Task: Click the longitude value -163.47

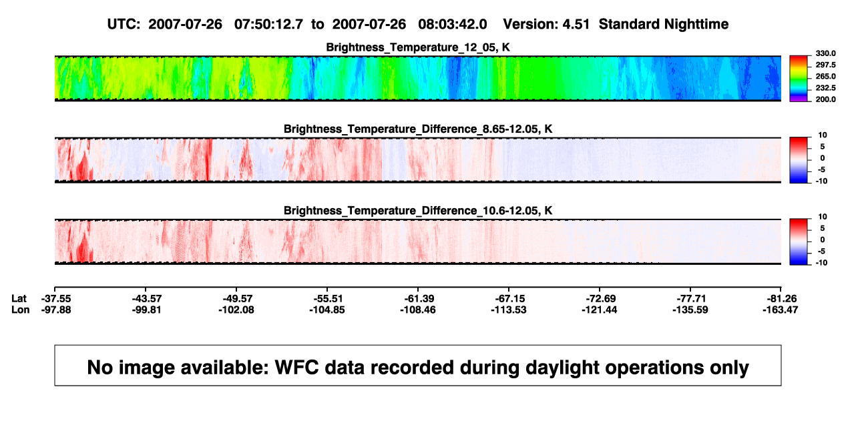Action: point(782,310)
